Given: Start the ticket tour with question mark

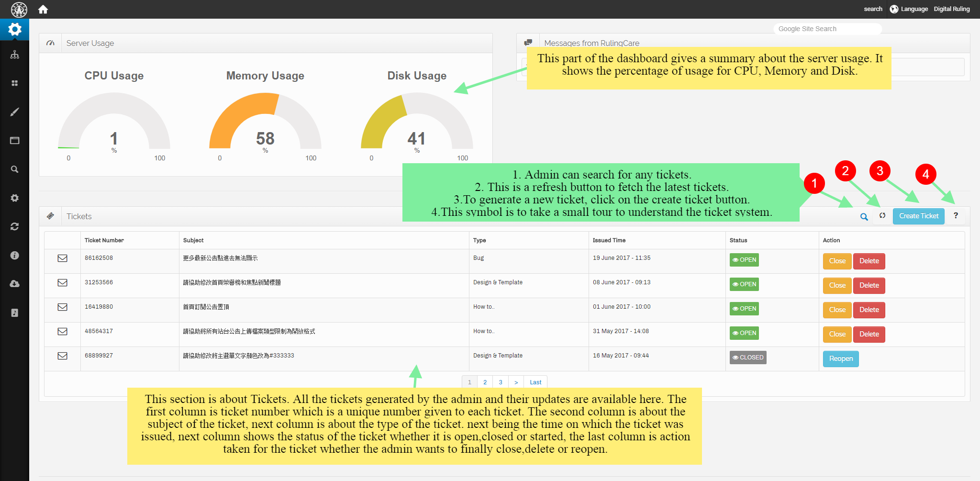Looking at the screenshot, I should point(956,216).
